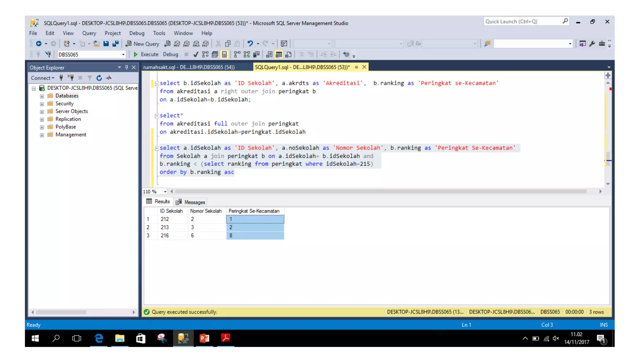Click the Object Explorer activity monitor icon
This screenshot has height=362, width=644.
coord(109,78)
